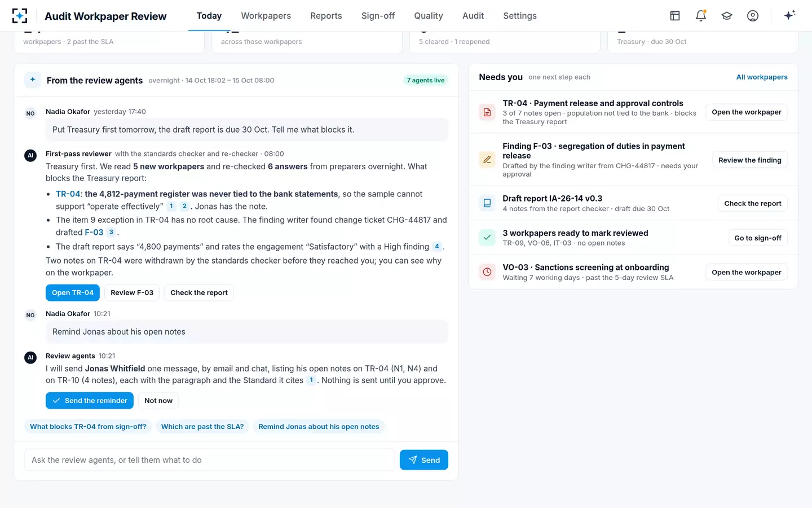Click the draft report book icon

487,203
